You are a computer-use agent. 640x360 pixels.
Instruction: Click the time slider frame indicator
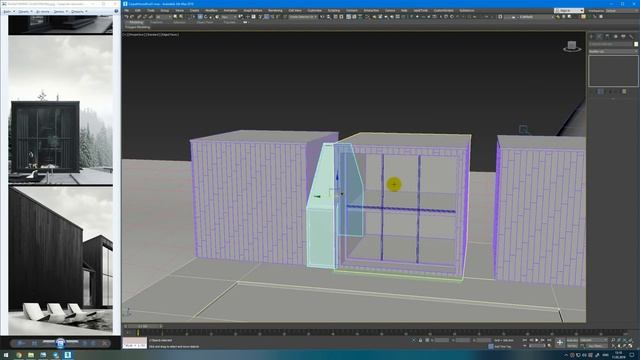(143, 326)
